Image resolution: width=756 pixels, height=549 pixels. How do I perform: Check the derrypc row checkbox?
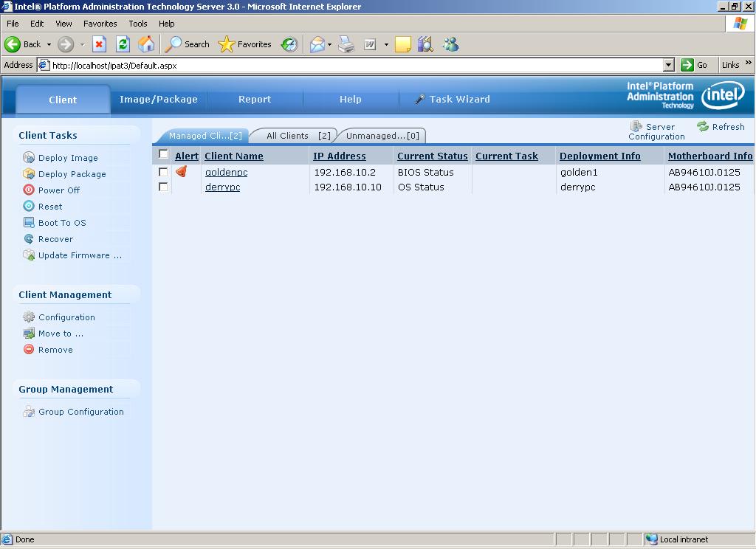pyautogui.click(x=164, y=187)
